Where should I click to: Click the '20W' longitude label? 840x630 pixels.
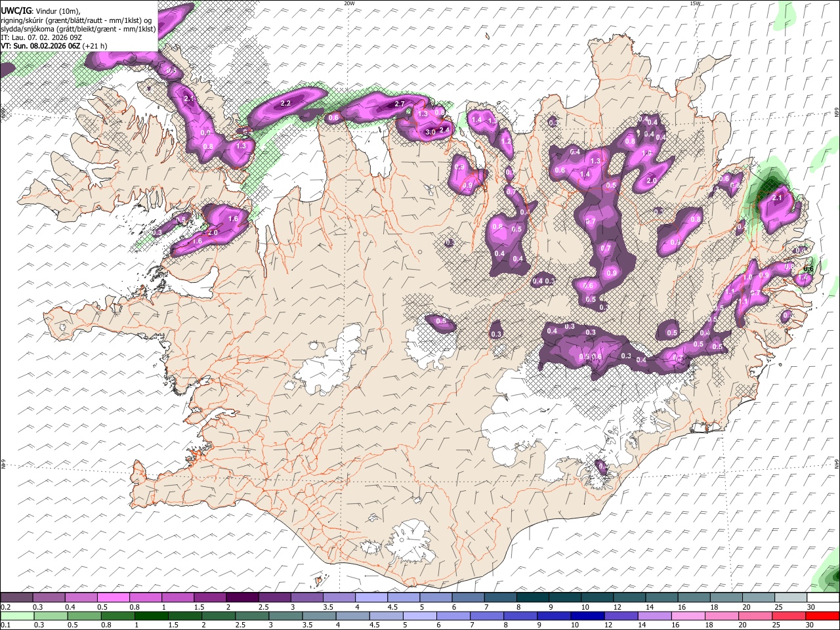click(x=349, y=3)
